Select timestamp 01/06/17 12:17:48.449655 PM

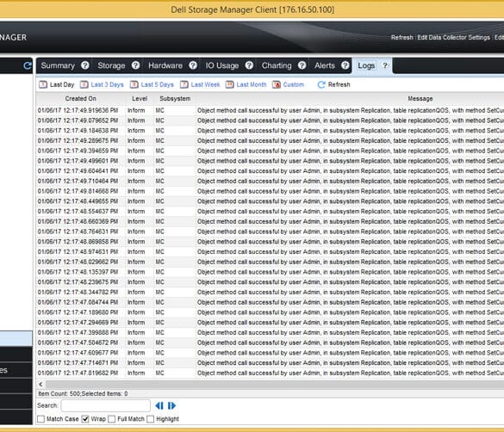coord(78,201)
